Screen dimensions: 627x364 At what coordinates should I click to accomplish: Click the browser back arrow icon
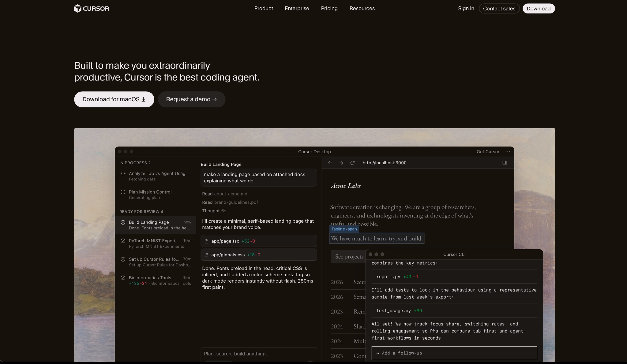click(330, 163)
